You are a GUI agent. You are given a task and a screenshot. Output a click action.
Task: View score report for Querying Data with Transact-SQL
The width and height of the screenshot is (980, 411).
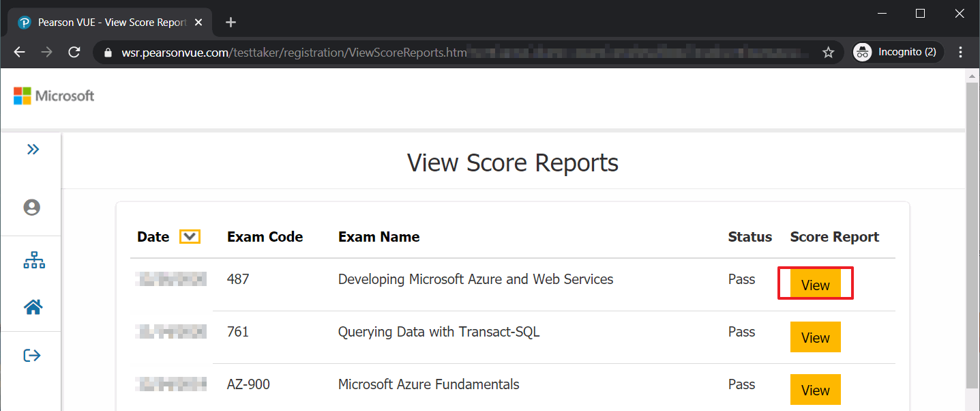tap(815, 337)
